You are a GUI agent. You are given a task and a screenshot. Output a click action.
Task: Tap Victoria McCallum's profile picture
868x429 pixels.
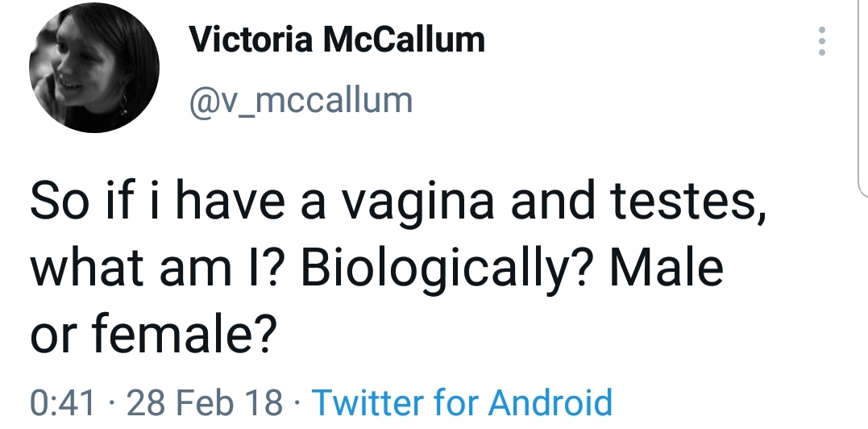coord(94,69)
